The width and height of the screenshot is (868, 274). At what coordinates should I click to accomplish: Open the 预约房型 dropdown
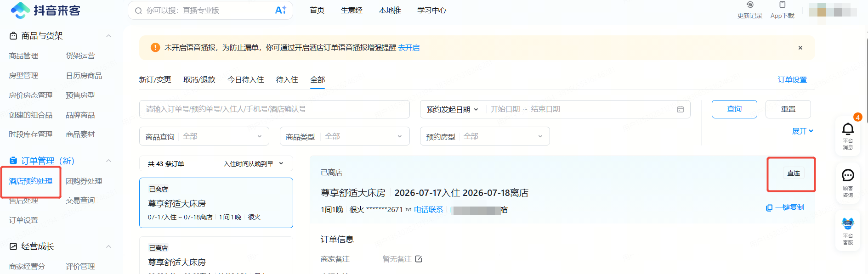point(485,136)
